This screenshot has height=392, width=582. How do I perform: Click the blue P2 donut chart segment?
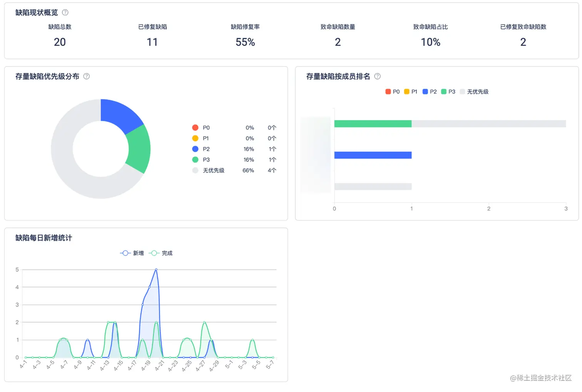(120, 115)
